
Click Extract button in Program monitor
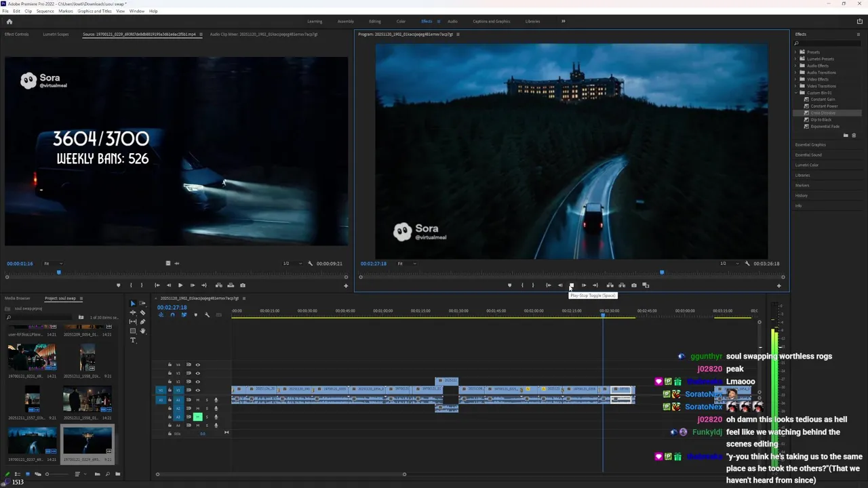coord(622,285)
